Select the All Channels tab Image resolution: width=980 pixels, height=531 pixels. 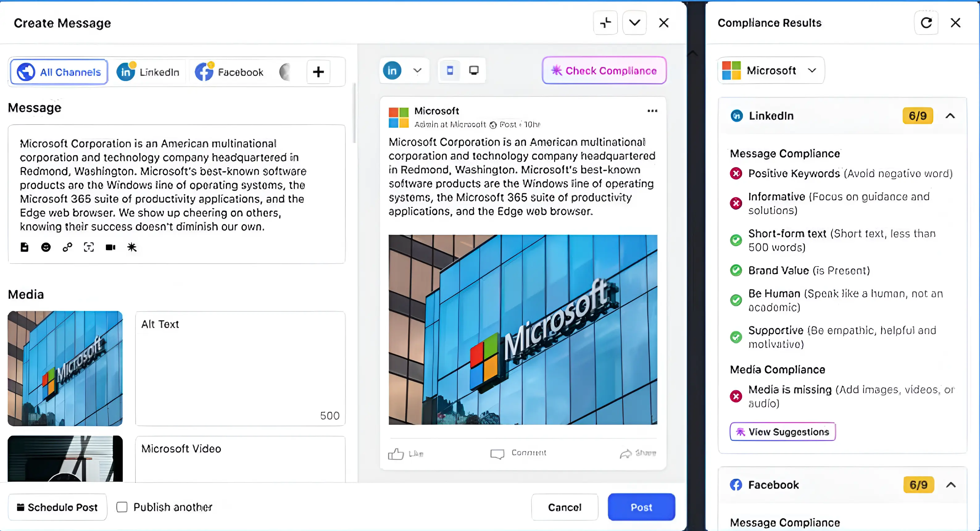pyautogui.click(x=59, y=72)
